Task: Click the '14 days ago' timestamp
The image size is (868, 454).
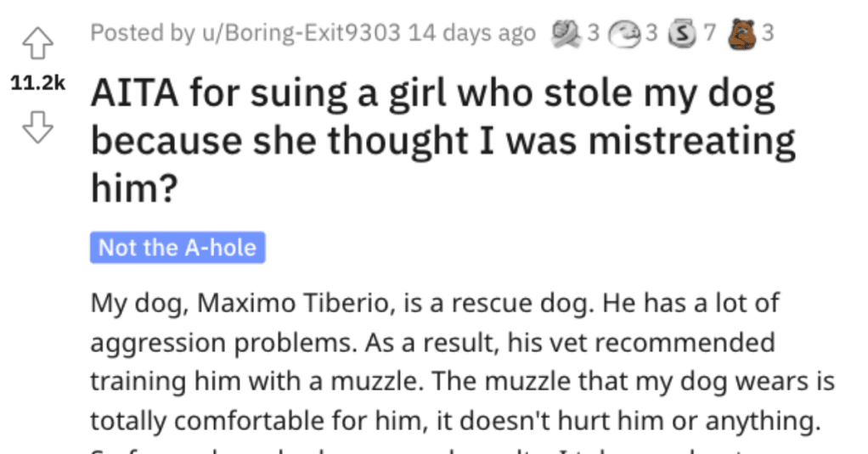Action: [472, 33]
